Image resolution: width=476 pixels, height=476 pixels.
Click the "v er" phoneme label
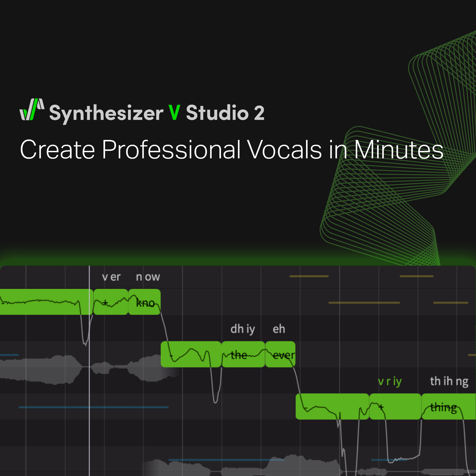point(111,277)
